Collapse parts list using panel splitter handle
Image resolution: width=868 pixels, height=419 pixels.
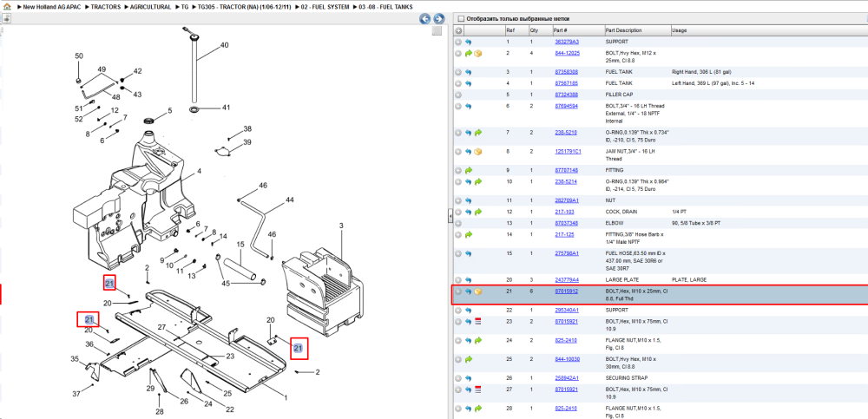450,216
